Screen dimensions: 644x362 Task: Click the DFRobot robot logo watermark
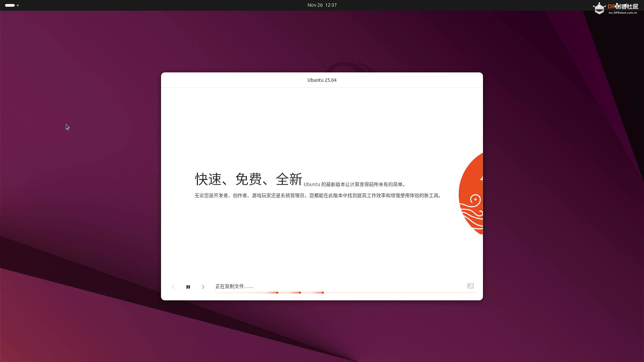(599, 8)
